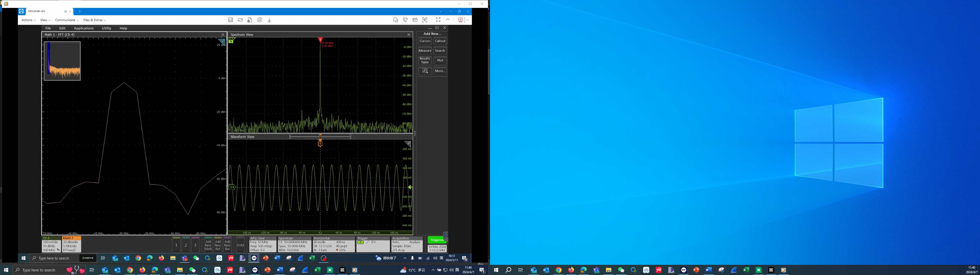The height and width of the screenshot is (275, 980).
Task: Open the TeamViewer dashboard chart icon
Action: 230,20
